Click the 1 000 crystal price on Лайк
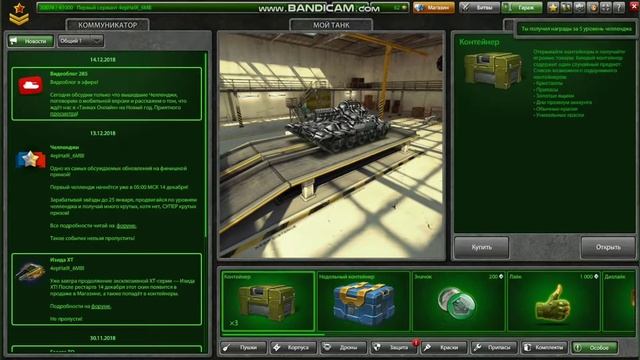 tap(589, 277)
